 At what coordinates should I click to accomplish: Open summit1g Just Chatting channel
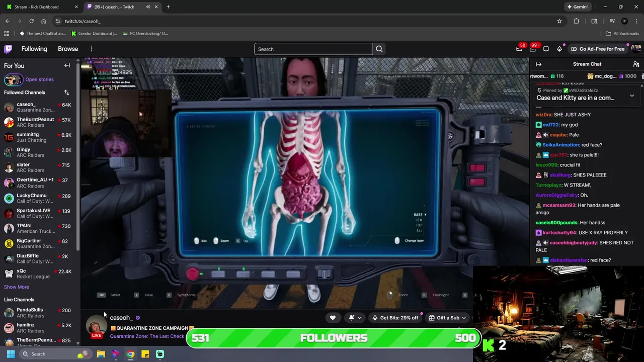point(38,137)
